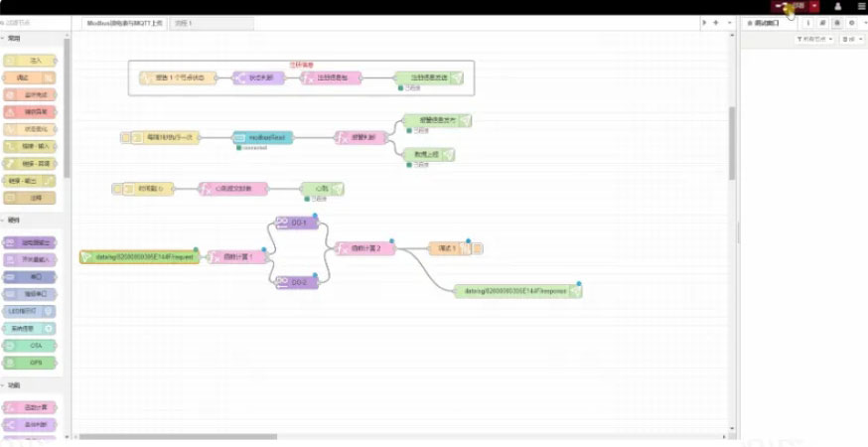Trigger the inject button on the repeating inject node
868x447 pixels.
[125, 137]
